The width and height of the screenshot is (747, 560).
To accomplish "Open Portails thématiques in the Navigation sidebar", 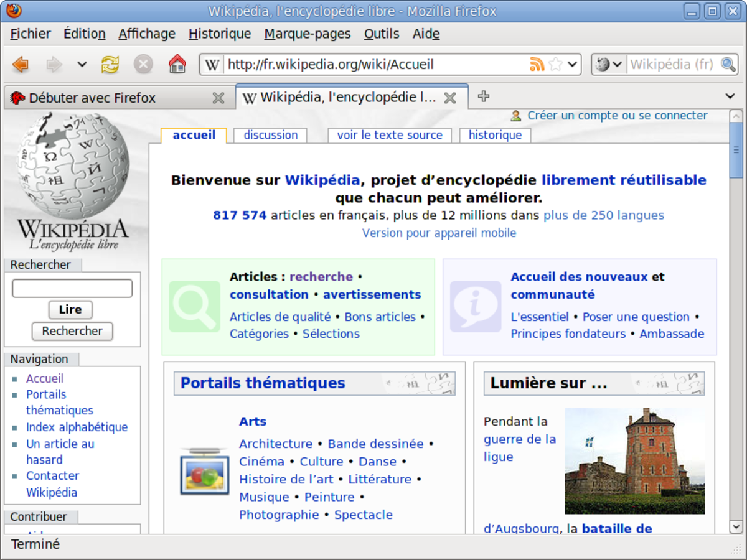I will coord(60,403).
